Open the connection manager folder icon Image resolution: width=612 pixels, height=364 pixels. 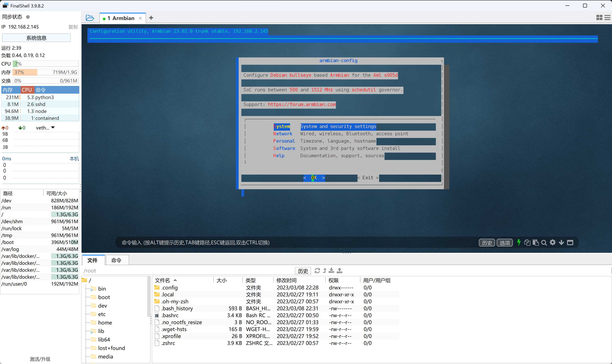click(x=90, y=18)
